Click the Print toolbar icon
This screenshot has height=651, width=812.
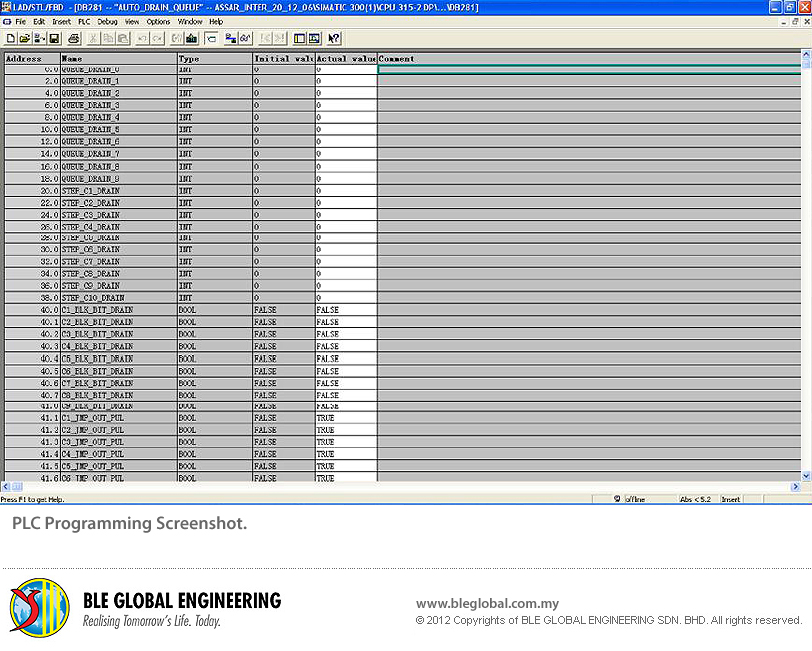(74, 38)
